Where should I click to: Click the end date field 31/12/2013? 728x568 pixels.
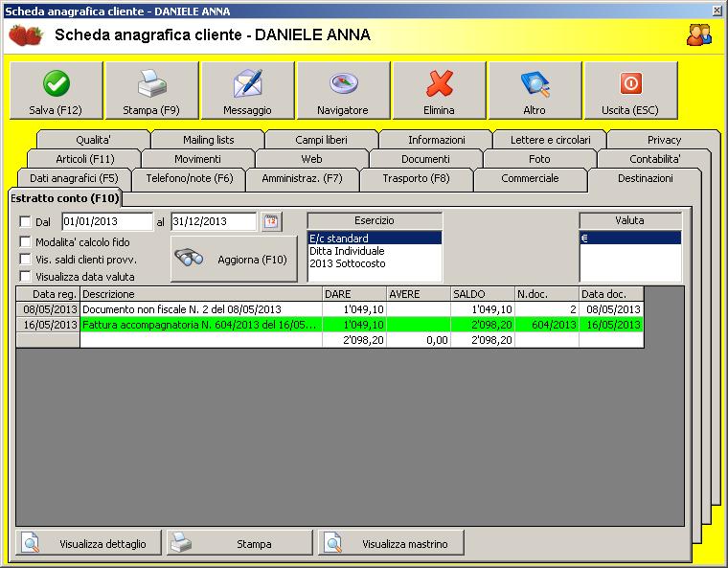(214, 221)
